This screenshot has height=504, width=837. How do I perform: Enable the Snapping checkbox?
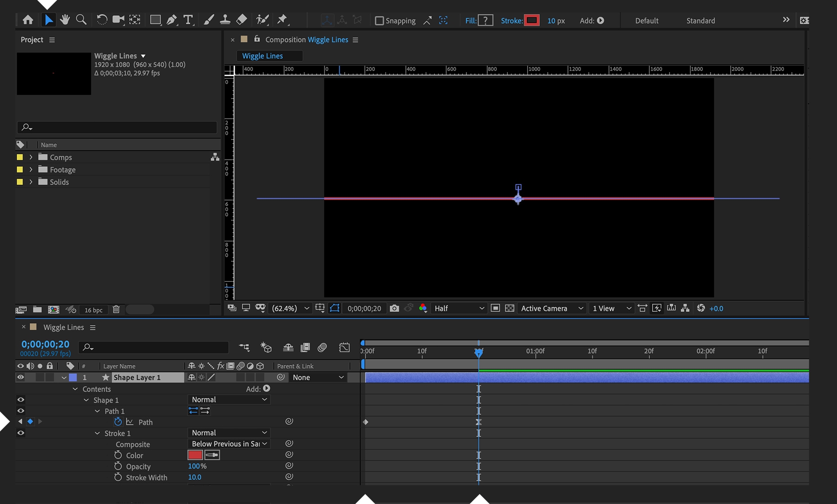point(379,20)
